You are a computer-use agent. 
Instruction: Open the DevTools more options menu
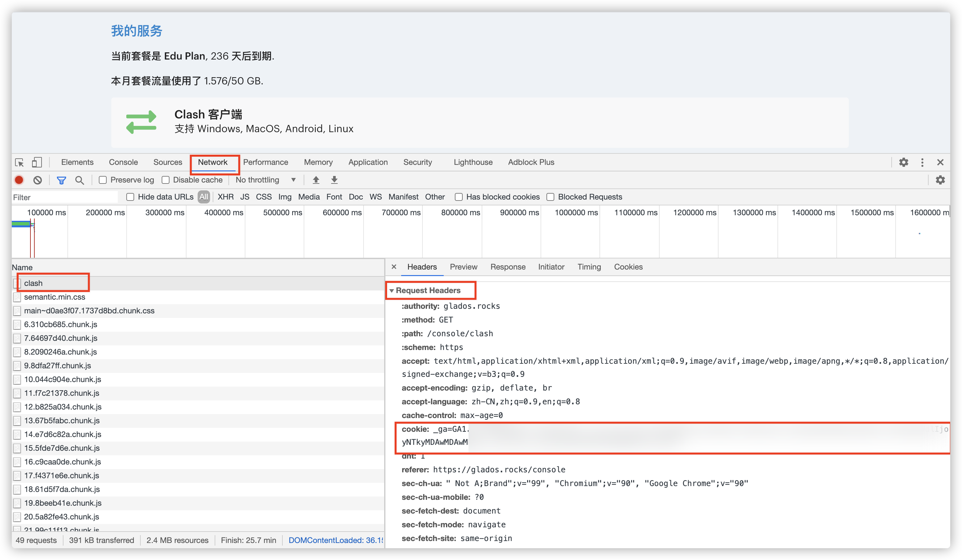pos(922,162)
